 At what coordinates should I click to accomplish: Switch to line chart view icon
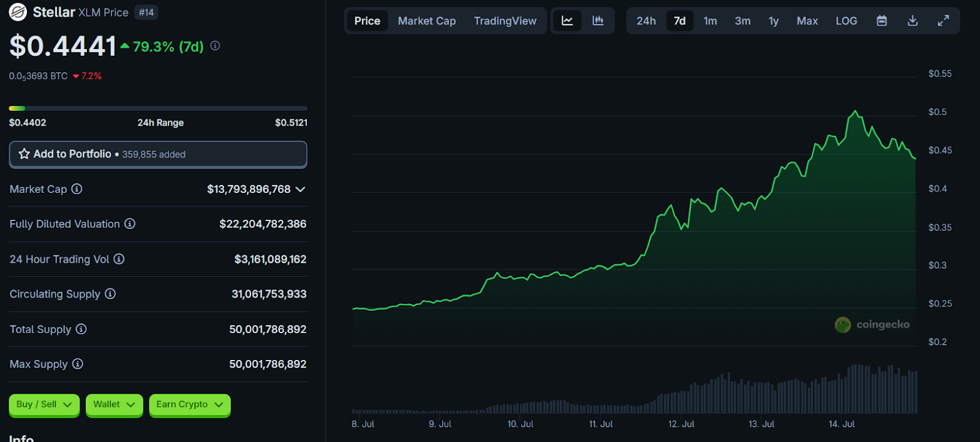tap(567, 21)
